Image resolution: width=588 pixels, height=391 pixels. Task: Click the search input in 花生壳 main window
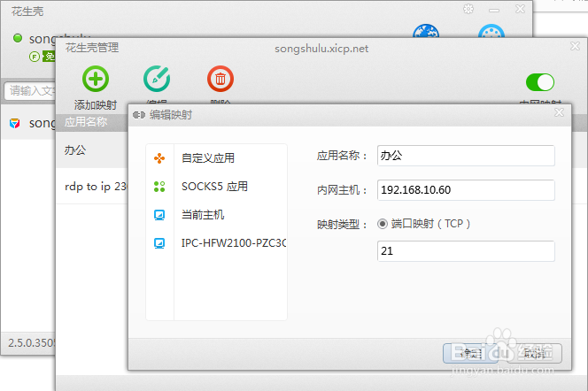tap(31, 90)
